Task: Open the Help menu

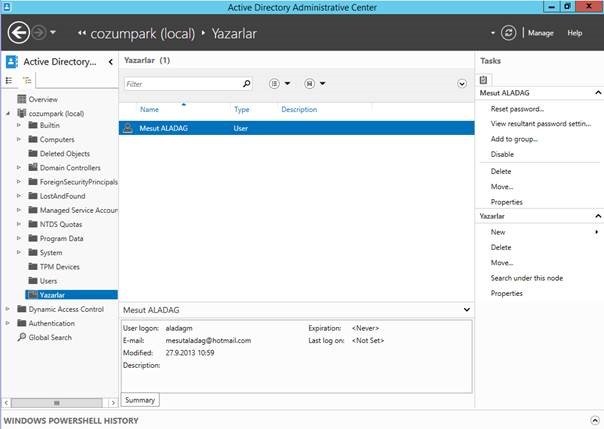Action: (x=574, y=33)
